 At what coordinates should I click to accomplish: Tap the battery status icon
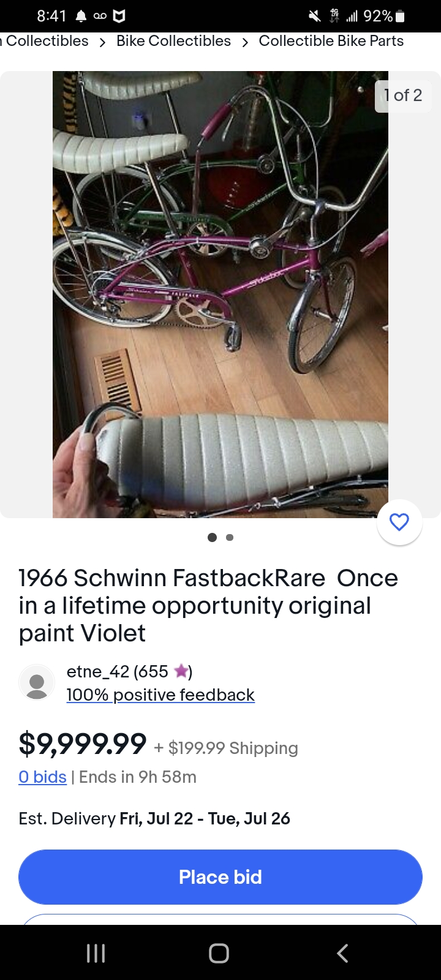(x=400, y=17)
